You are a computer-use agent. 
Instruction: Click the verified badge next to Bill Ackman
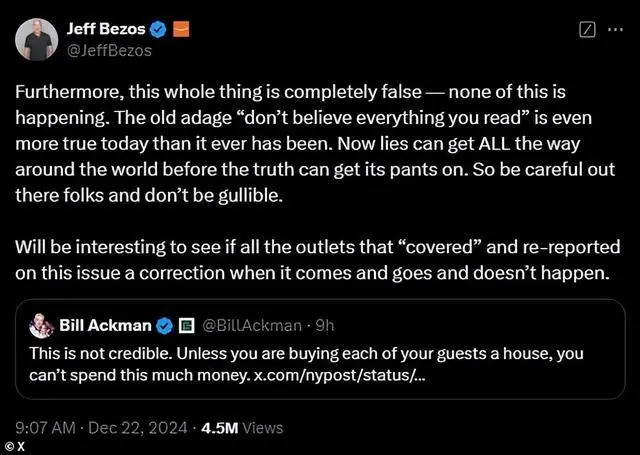click(x=165, y=325)
